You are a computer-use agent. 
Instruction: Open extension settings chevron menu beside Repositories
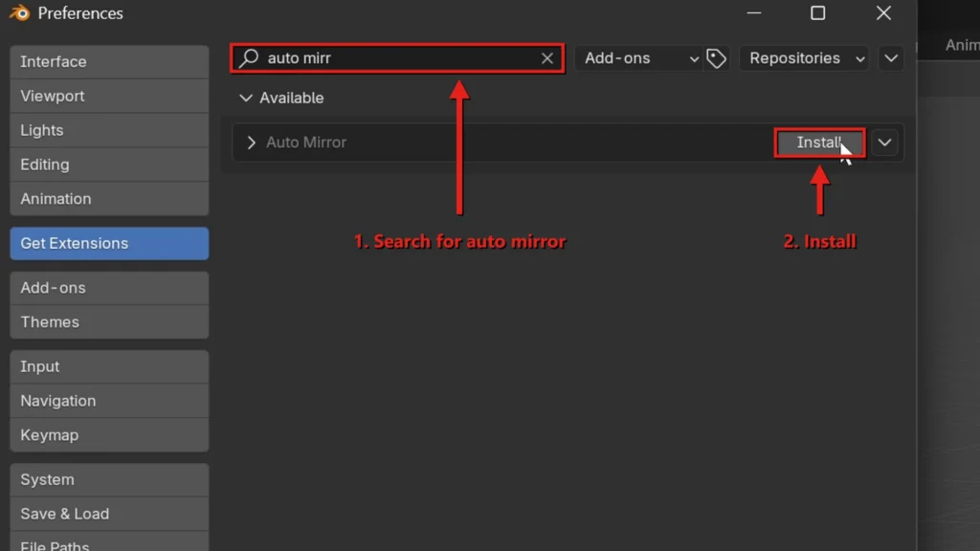891,58
